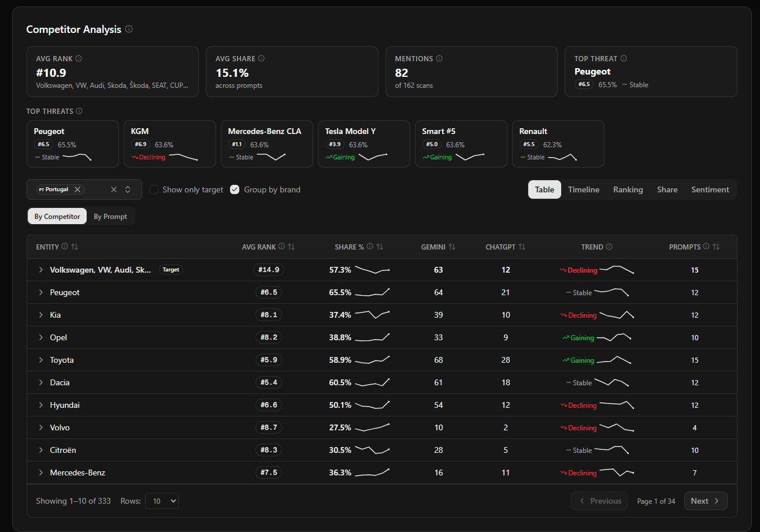Open the Tesla Model Y threat card
Screen dimensions: 760x532
coord(364,144)
